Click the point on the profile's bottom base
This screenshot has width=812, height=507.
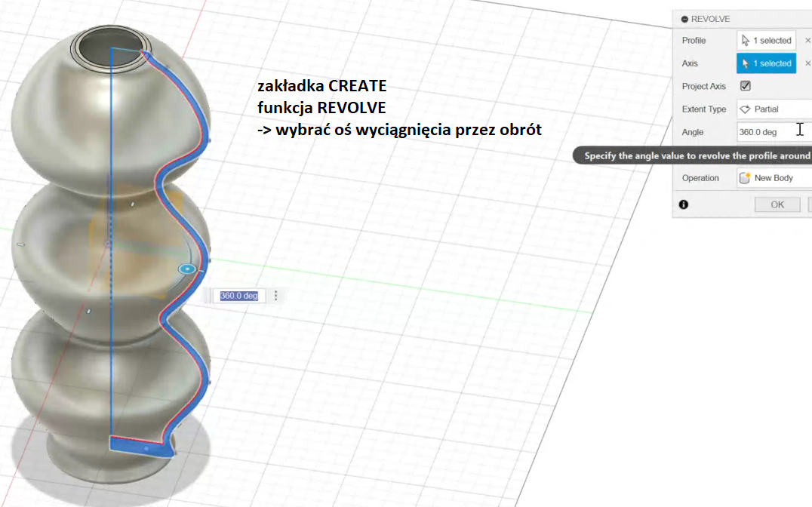tap(146, 448)
